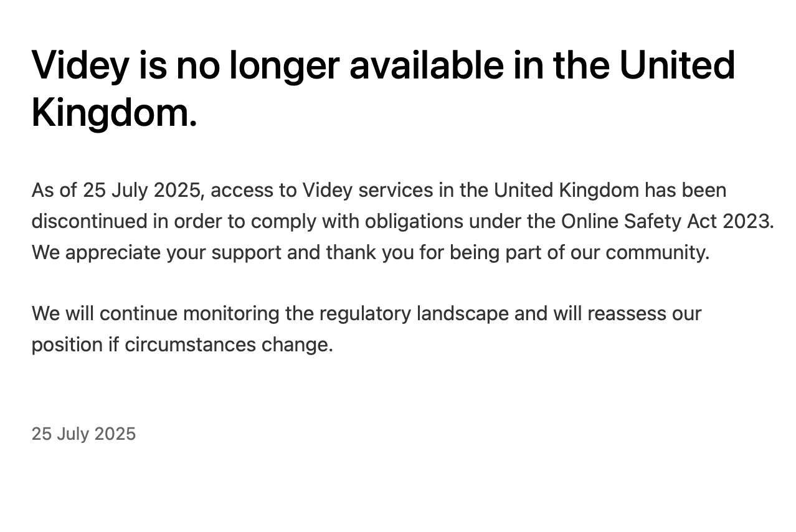Click "As of 25 July 2025" in the paragraph
Image resolution: width=796 pixels, height=532 pixels.
click(117, 191)
